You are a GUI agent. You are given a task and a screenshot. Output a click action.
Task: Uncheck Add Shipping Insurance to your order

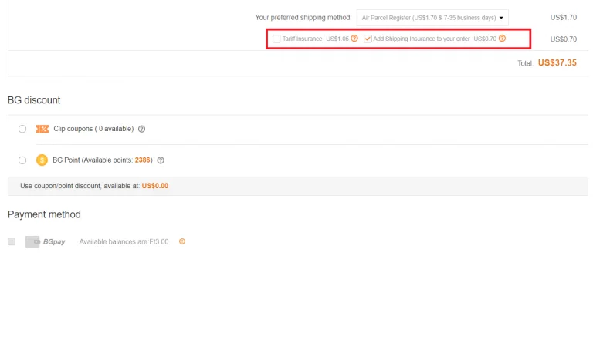point(368,39)
